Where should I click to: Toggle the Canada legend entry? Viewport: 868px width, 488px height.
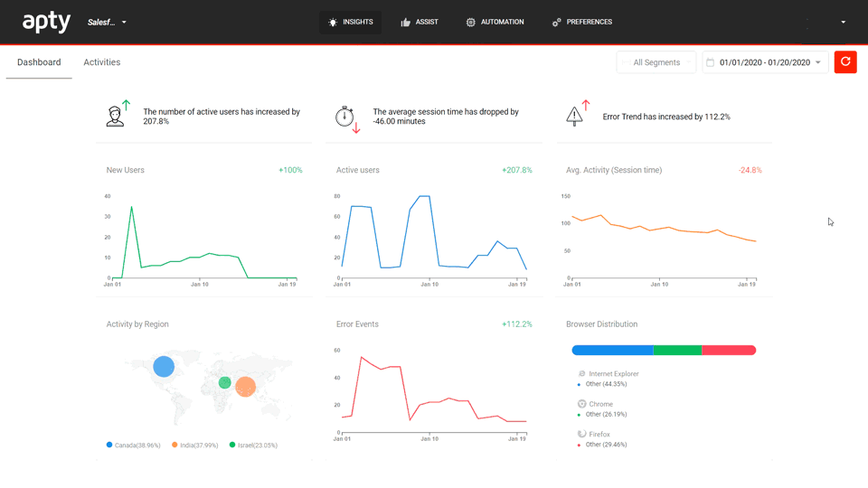[134, 445]
